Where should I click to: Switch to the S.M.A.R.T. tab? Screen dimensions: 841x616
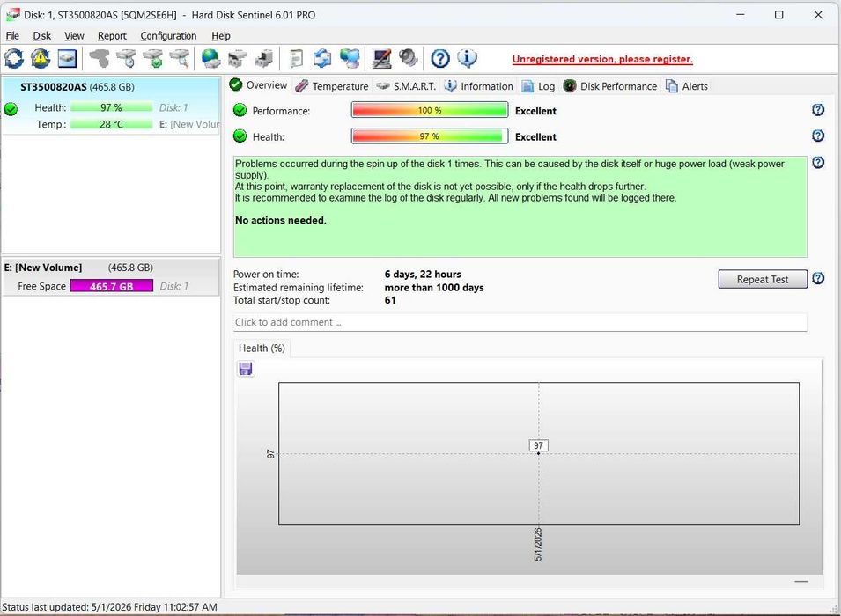coord(406,86)
